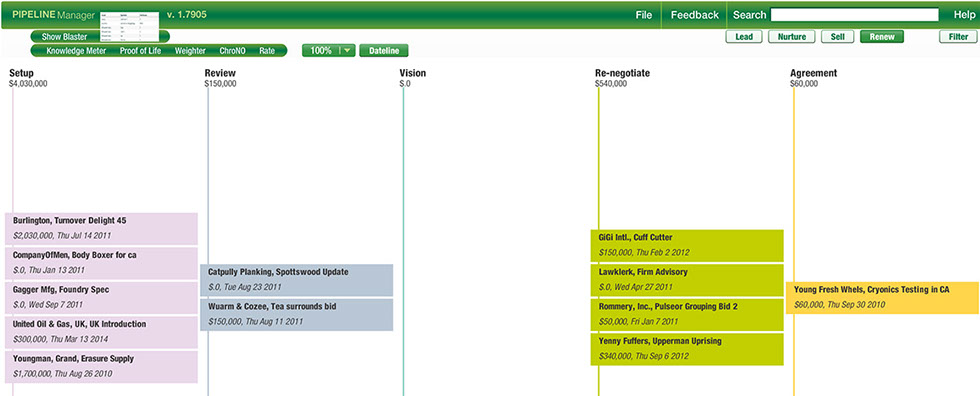Toggle the Nurture stage filter
The width and height of the screenshot is (980, 396).
(x=791, y=37)
